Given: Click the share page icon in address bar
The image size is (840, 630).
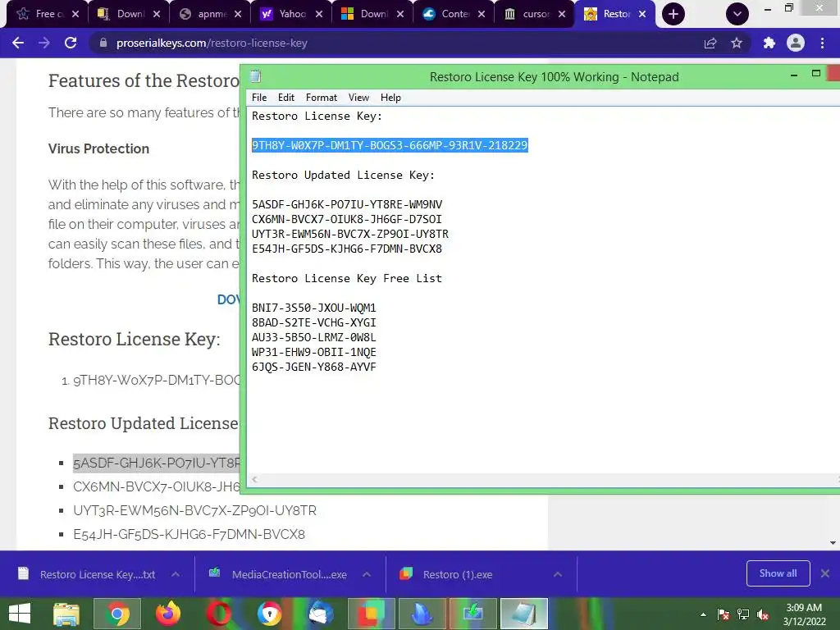Looking at the screenshot, I should tap(710, 43).
